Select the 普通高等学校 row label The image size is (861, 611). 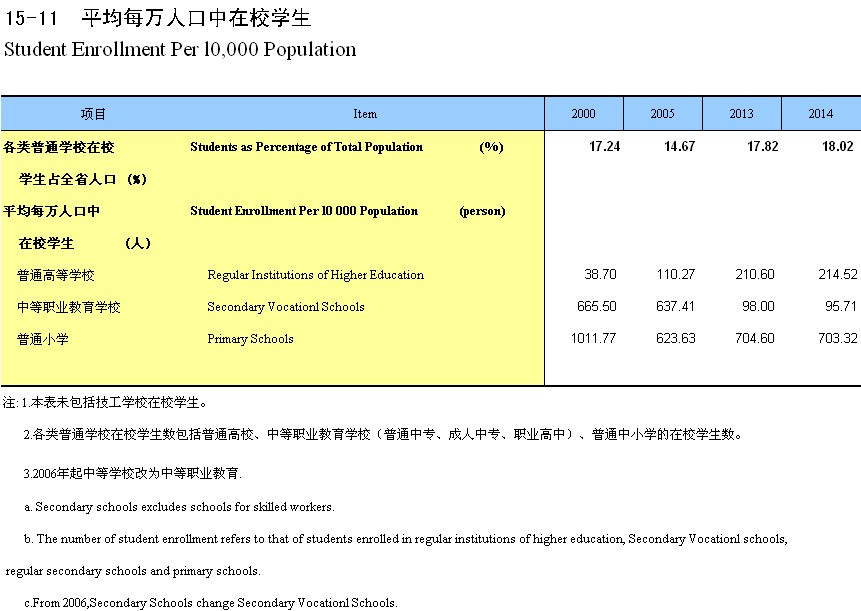coord(55,275)
